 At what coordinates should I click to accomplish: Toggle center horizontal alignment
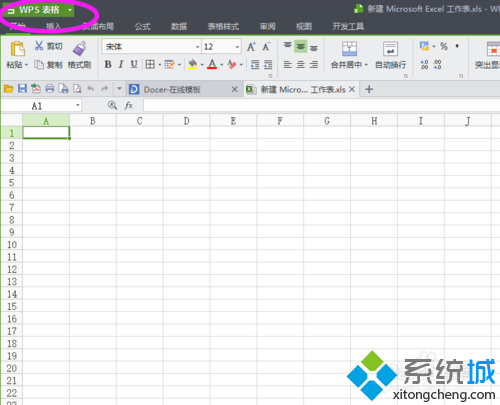[x=301, y=64]
